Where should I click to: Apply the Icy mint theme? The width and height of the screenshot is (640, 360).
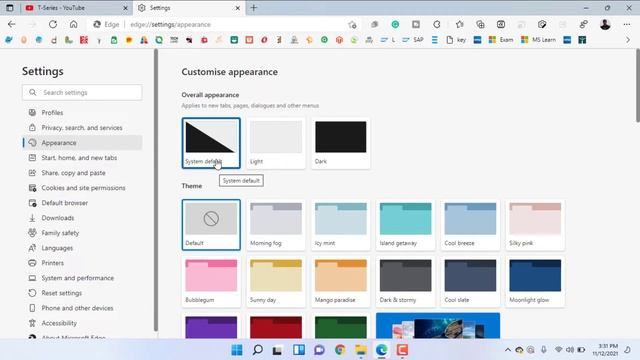[x=341, y=224]
